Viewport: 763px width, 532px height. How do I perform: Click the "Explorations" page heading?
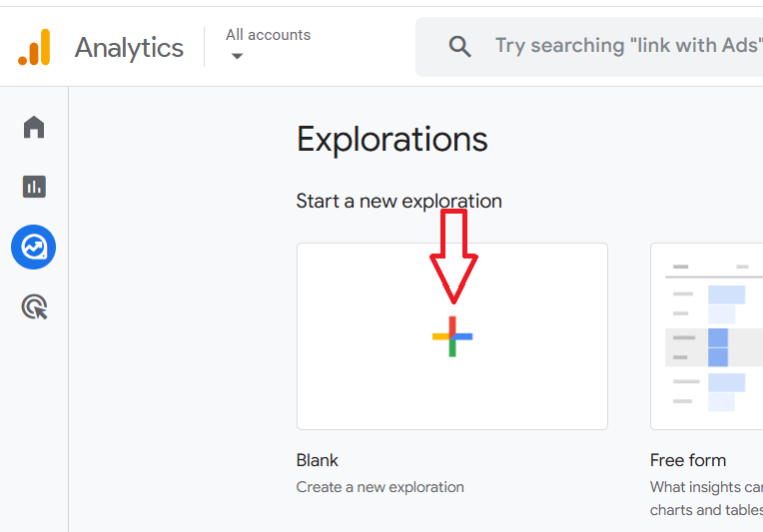pyautogui.click(x=392, y=140)
